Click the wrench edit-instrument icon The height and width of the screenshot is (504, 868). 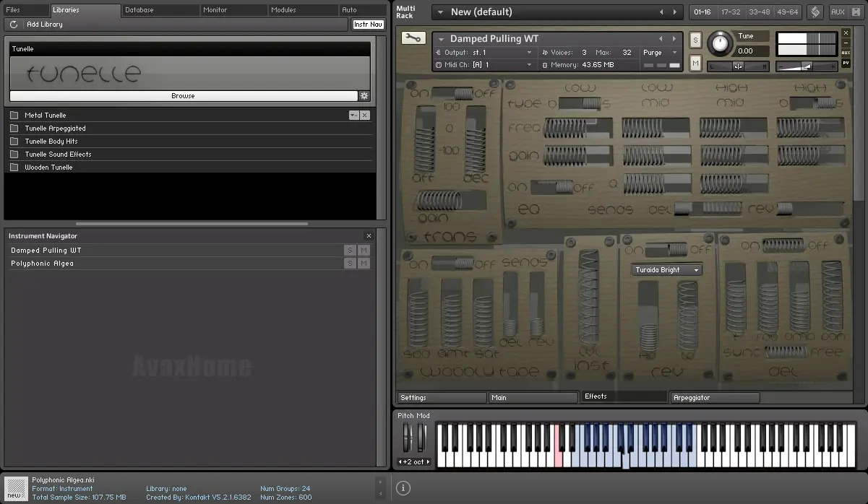pyautogui.click(x=413, y=38)
